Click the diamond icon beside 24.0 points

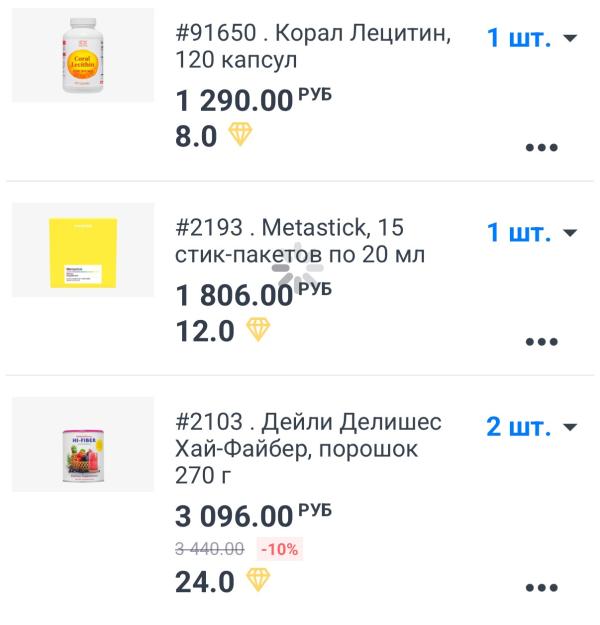coord(258,580)
